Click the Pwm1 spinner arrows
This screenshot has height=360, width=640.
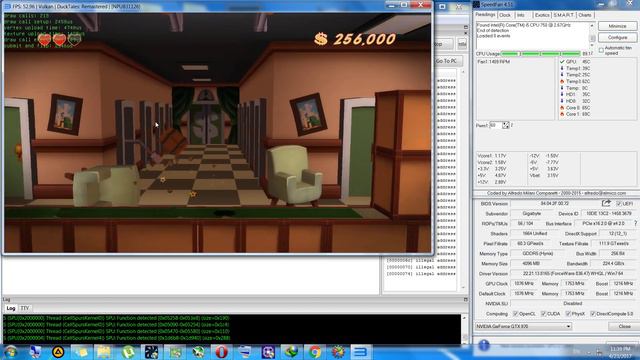point(506,125)
